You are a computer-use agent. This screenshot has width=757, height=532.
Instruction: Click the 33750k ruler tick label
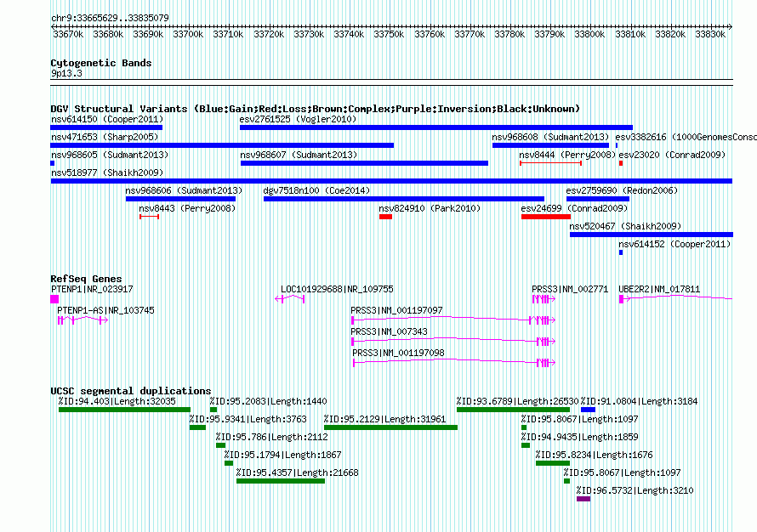389,34
